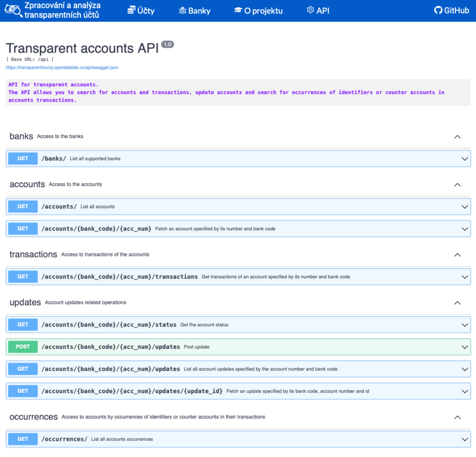Click the /banks/ endpoint path
The image size is (476, 457).
point(54,158)
